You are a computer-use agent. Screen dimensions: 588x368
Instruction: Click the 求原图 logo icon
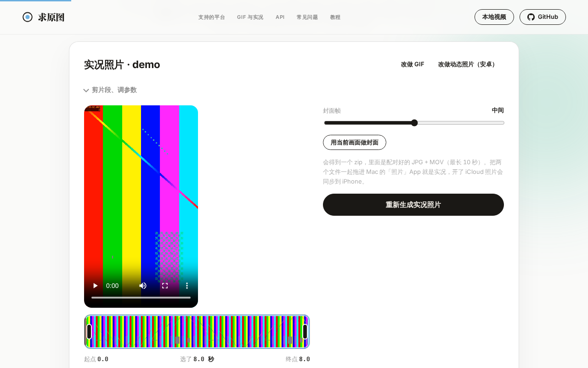tap(28, 17)
